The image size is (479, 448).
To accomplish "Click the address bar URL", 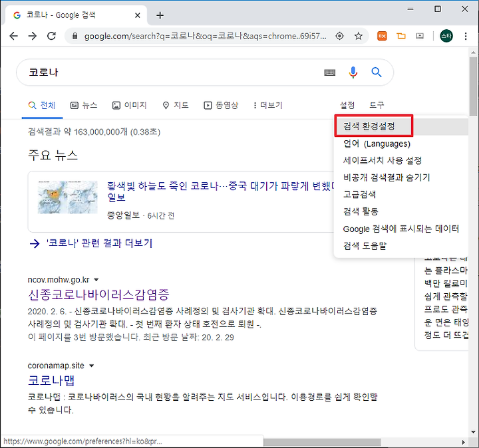I will pyautogui.click(x=206, y=37).
